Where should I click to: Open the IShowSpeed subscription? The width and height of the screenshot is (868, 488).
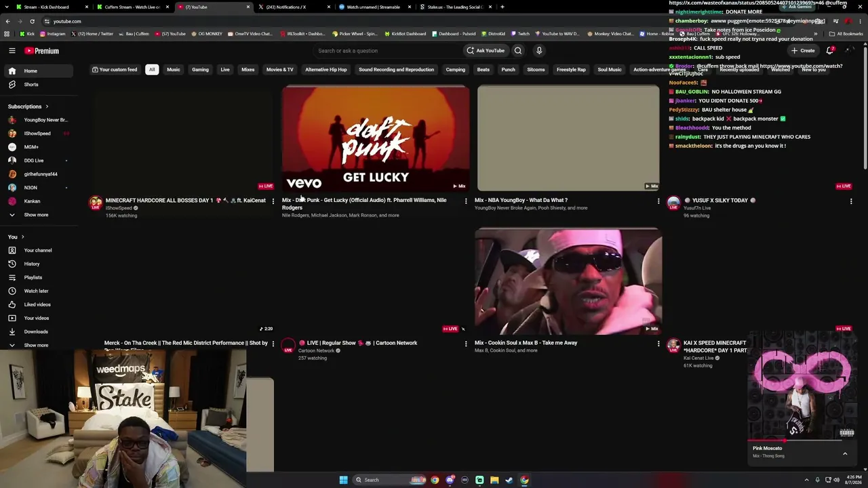pyautogui.click(x=39, y=134)
